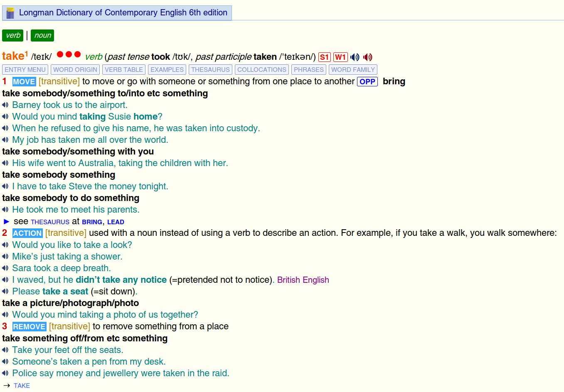Click the Longman dictionary book icon
Viewport: 564px width, 392px height.
(10, 13)
